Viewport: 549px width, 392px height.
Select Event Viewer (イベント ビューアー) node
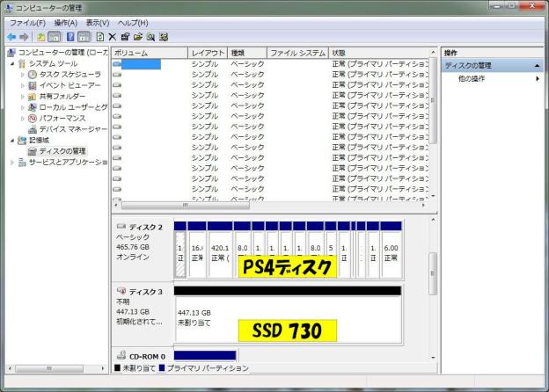[x=70, y=85]
